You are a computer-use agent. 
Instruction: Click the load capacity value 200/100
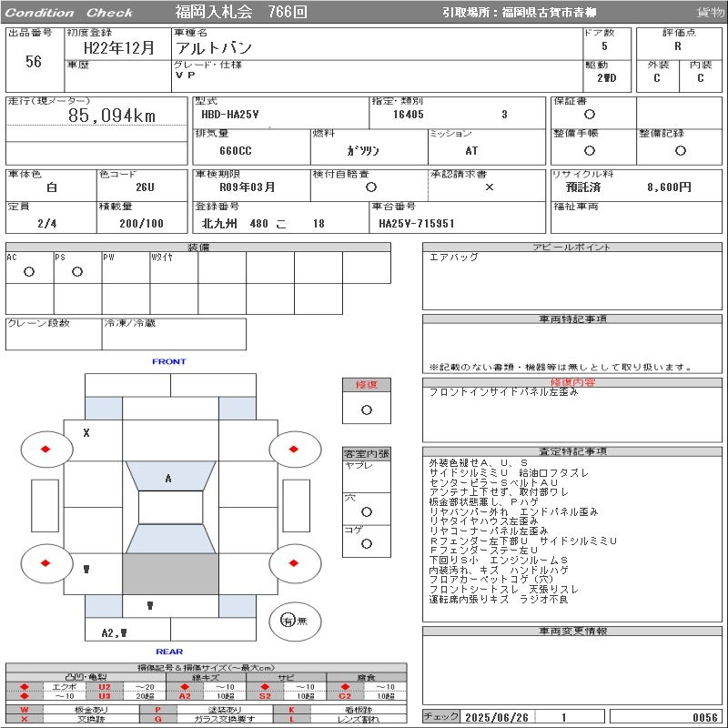click(x=142, y=224)
